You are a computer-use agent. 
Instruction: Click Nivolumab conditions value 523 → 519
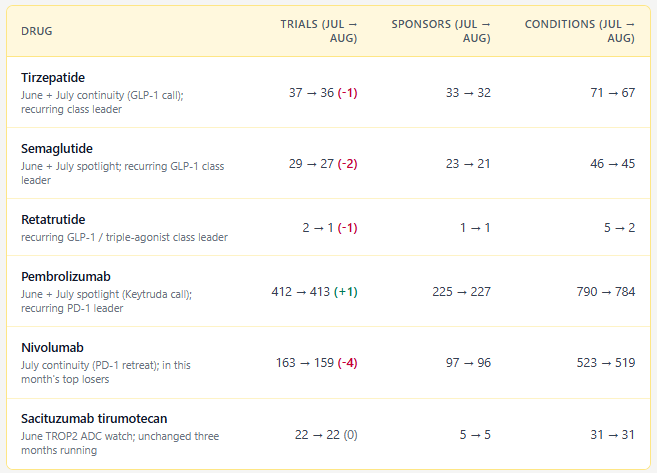click(605, 363)
